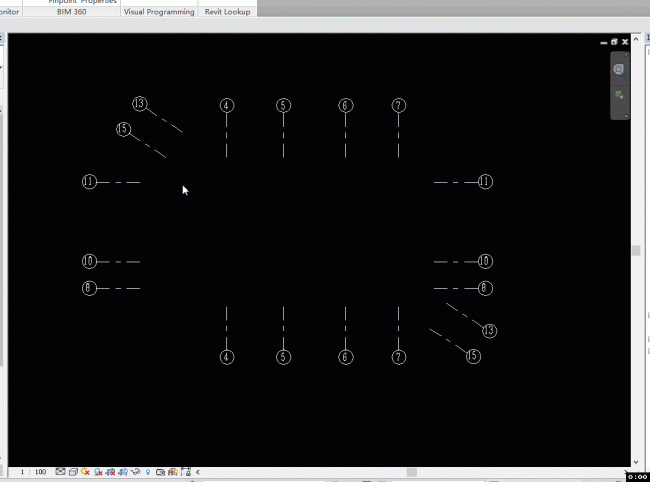The height and width of the screenshot is (482, 650).
Task: Select grid bubble 13 in upper left
Action: click(x=140, y=104)
